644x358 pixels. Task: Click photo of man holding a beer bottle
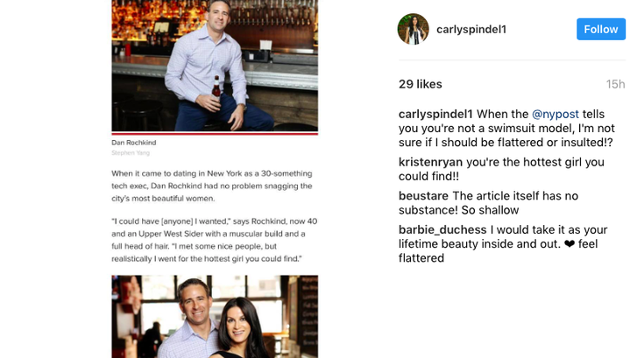click(x=215, y=66)
